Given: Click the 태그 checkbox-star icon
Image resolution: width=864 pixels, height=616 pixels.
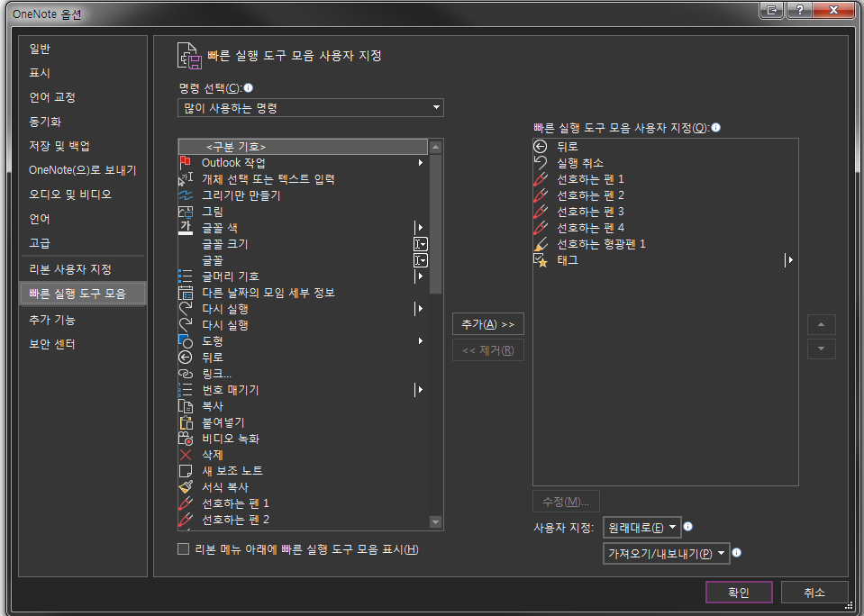Looking at the screenshot, I should coord(540,260).
